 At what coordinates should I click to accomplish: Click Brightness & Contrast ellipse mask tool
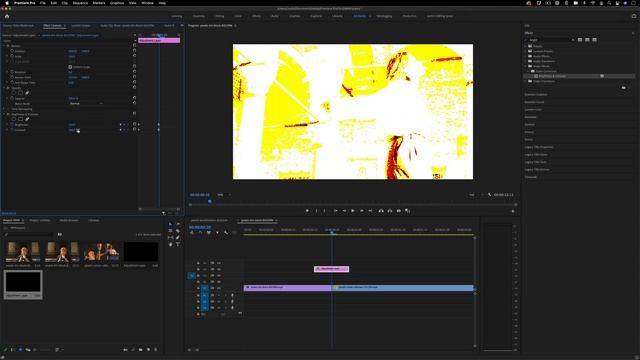[x=13, y=119]
